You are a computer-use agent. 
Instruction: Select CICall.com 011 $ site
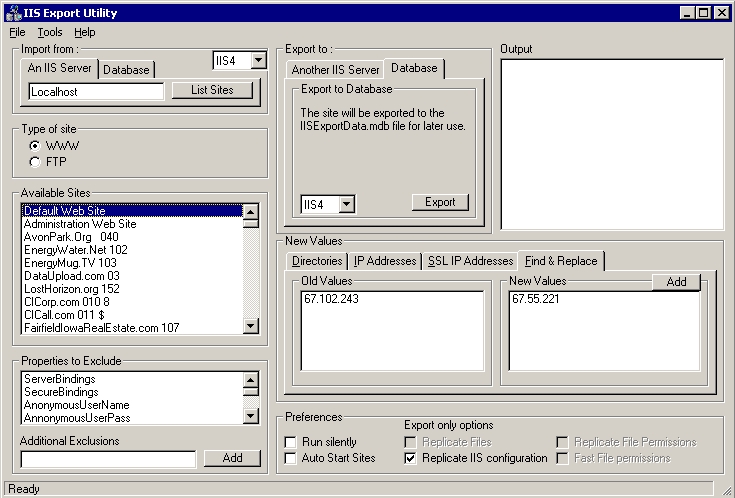tap(132, 315)
